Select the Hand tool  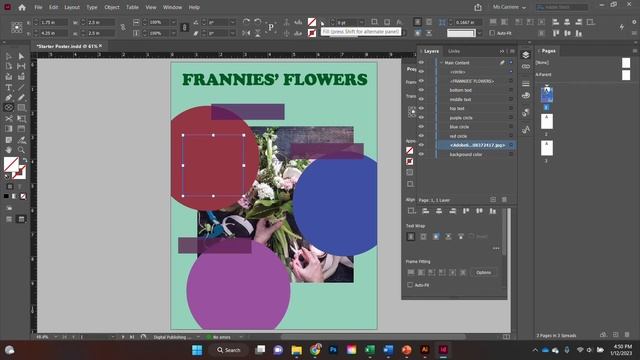[x=8, y=150]
